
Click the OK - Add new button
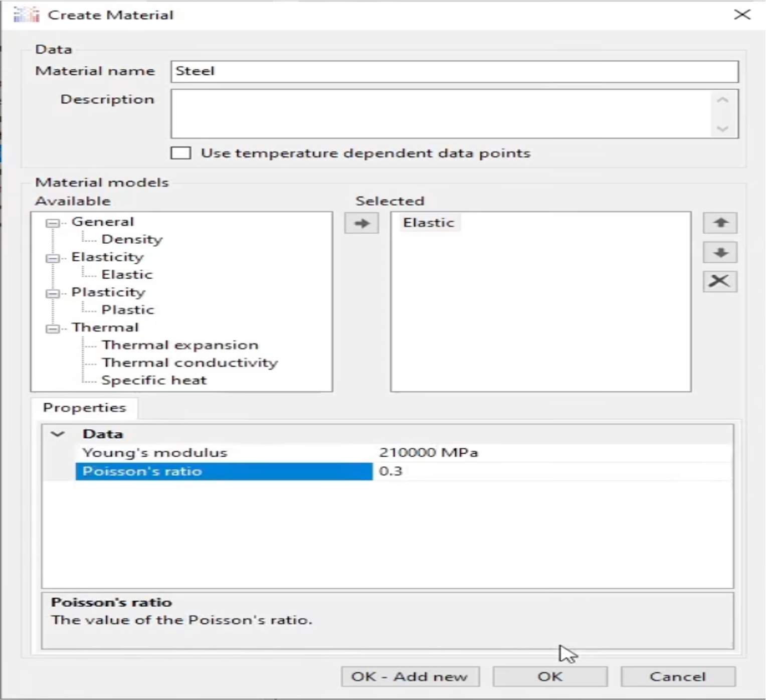click(x=410, y=676)
